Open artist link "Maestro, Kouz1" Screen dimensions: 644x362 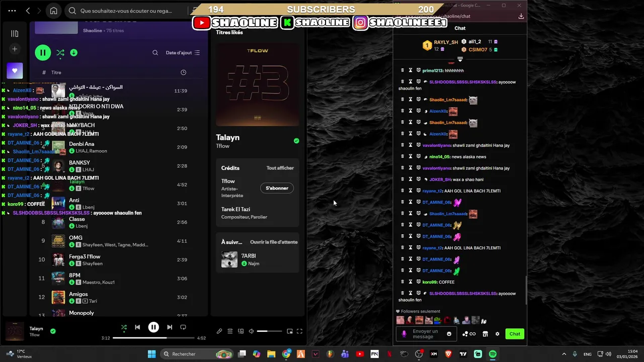(x=99, y=282)
